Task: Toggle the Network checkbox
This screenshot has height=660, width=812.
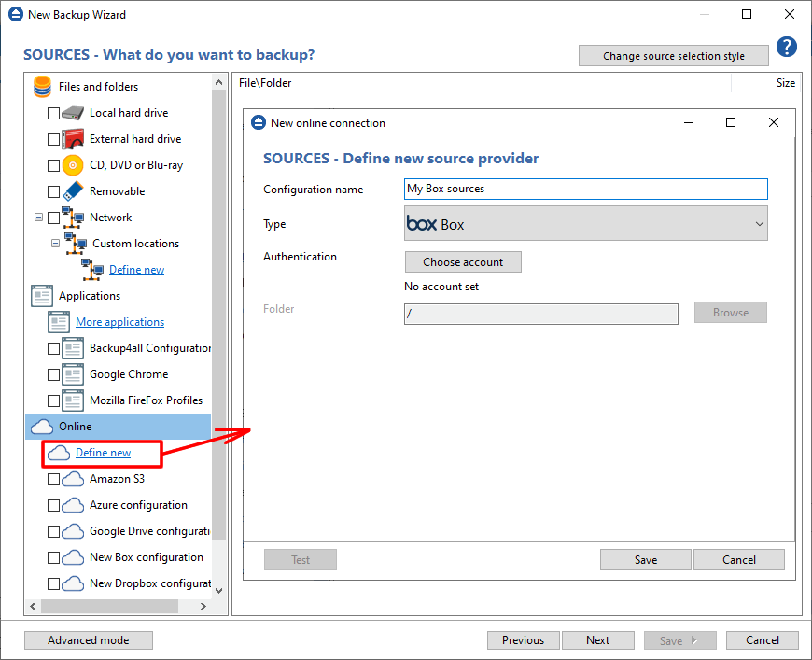Action: pos(53,218)
